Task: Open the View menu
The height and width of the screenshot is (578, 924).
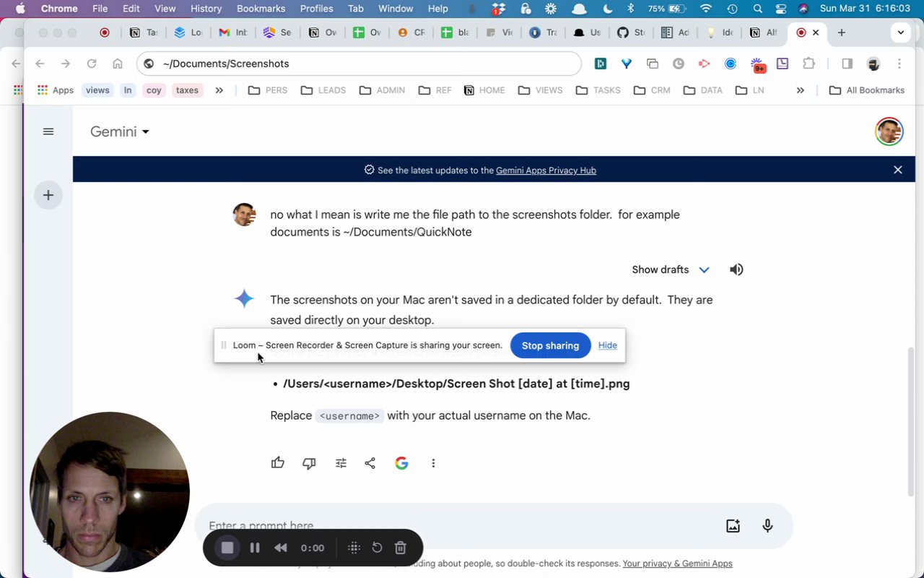Action: coord(165,9)
